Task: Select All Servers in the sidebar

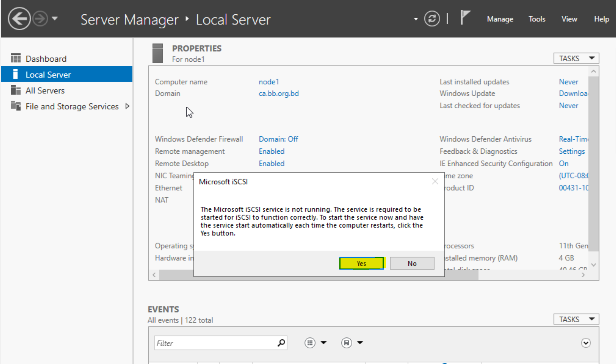Action: (x=67, y=90)
